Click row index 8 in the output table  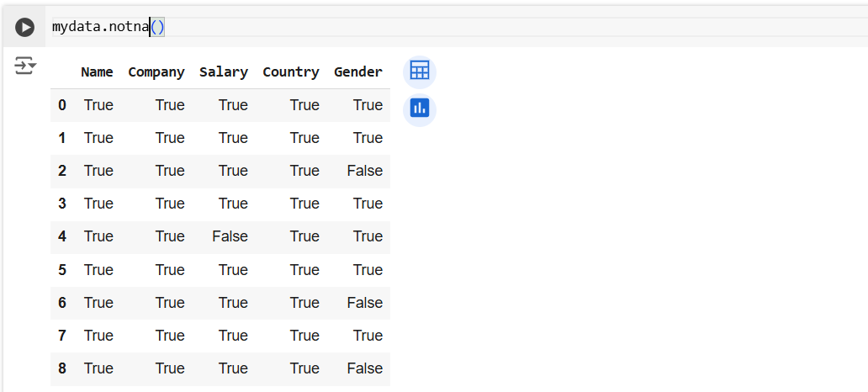pyautogui.click(x=62, y=368)
